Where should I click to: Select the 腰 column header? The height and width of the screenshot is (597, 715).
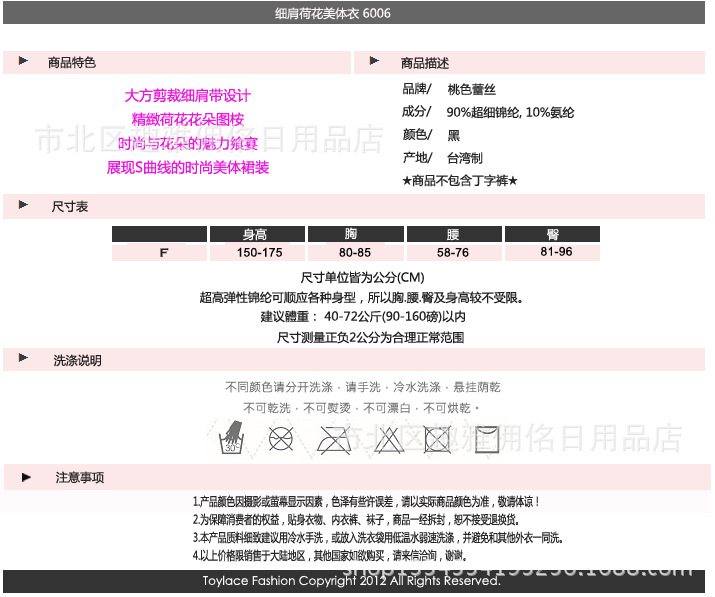[453, 235]
